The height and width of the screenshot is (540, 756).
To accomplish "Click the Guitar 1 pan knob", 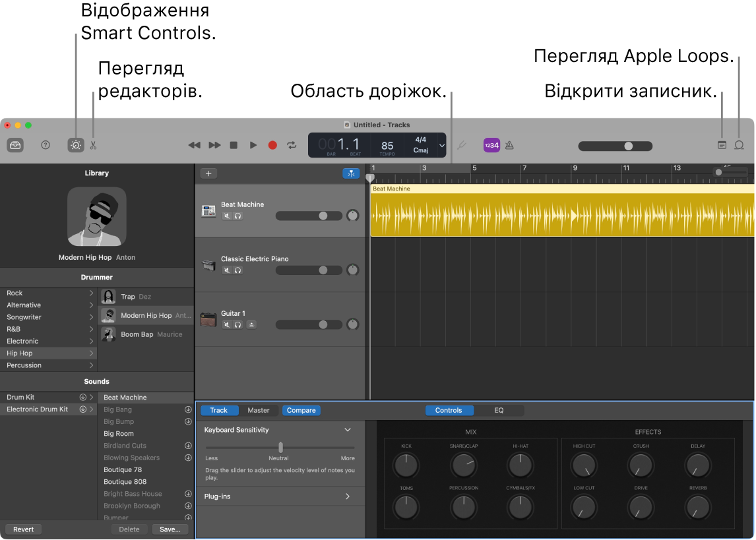I will (353, 324).
